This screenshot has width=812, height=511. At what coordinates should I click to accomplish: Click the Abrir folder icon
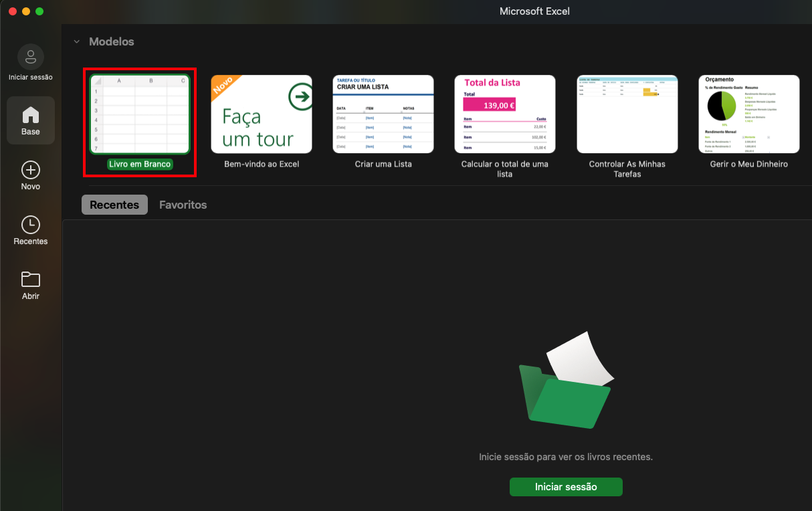30,280
